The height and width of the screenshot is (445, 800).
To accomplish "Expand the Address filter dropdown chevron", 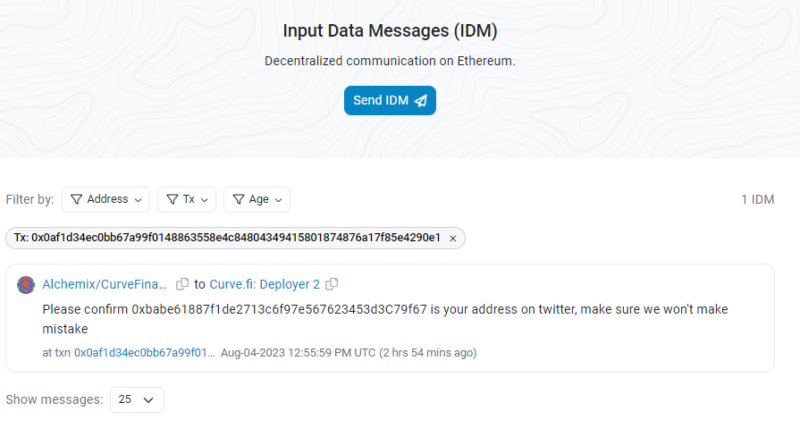I will 139,200.
